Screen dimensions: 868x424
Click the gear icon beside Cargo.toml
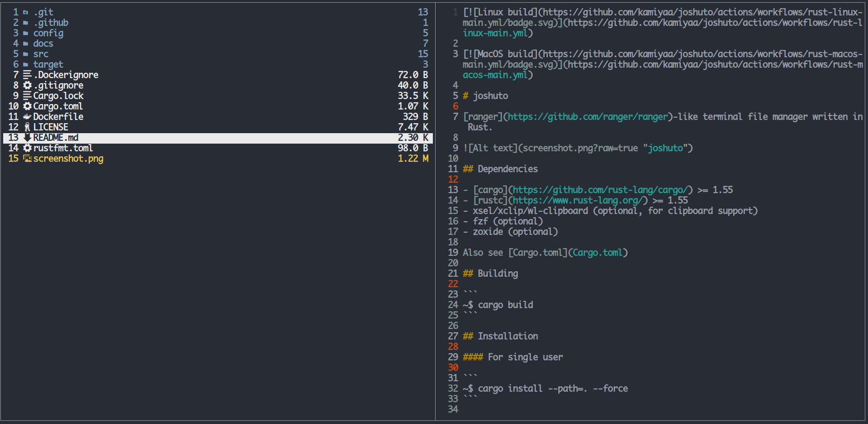point(27,106)
